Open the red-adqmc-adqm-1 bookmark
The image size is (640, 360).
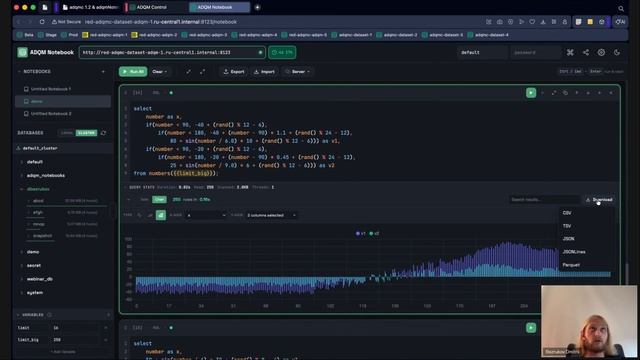coord(104,35)
